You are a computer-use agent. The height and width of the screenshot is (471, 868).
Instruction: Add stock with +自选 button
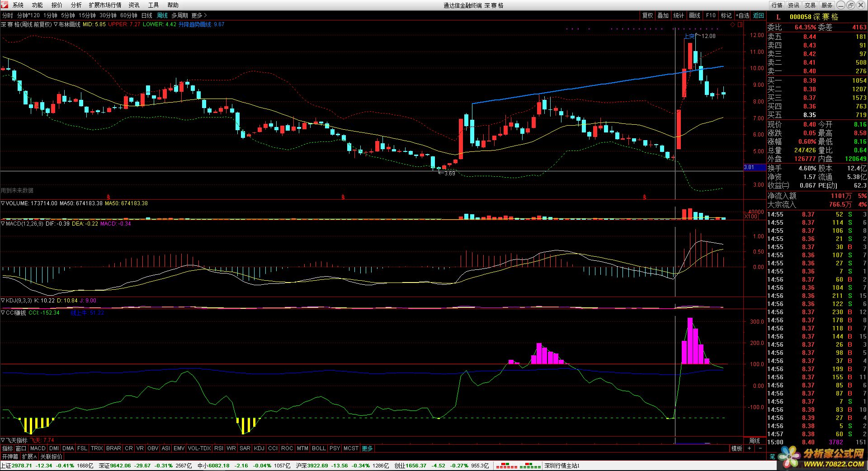[x=743, y=15]
